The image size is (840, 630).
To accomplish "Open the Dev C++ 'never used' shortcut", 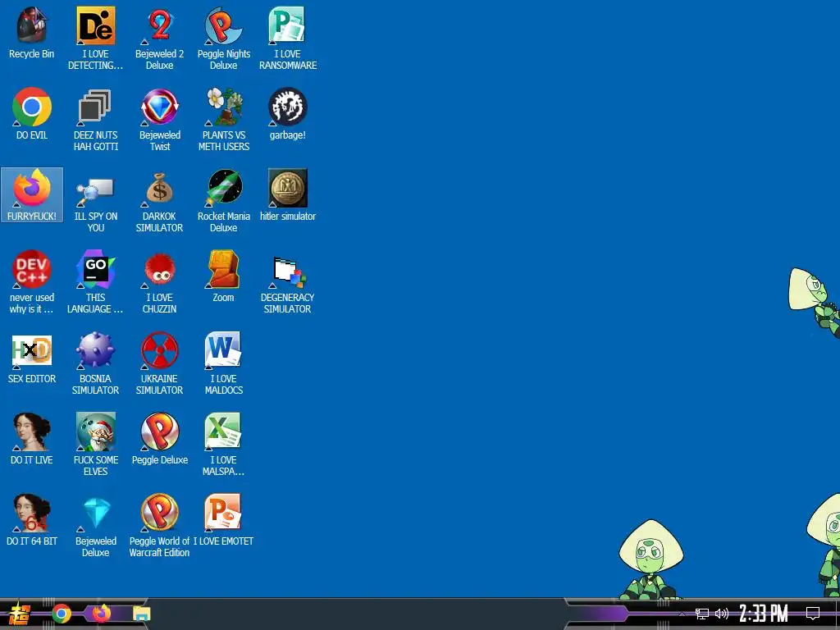I will (x=32, y=282).
